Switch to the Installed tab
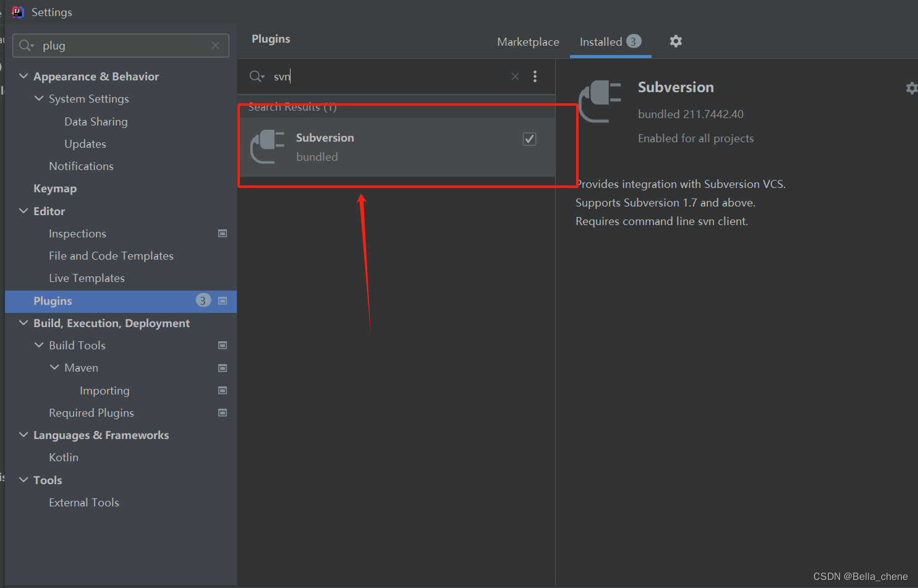 pos(610,42)
